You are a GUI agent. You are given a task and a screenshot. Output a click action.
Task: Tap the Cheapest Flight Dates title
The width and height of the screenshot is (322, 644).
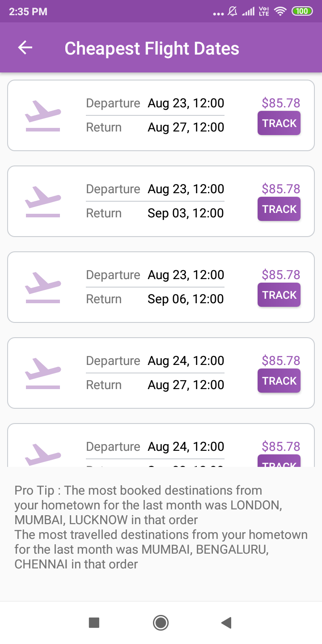(152, 48)
